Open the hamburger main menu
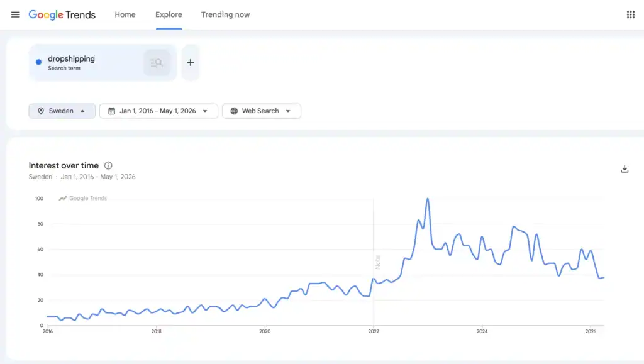 point(15,14)
